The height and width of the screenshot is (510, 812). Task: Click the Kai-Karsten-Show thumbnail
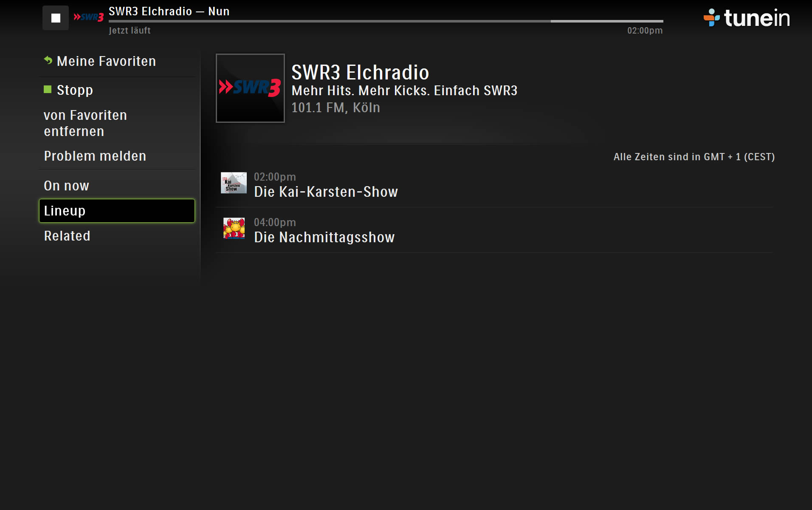(x=234, y=183)
